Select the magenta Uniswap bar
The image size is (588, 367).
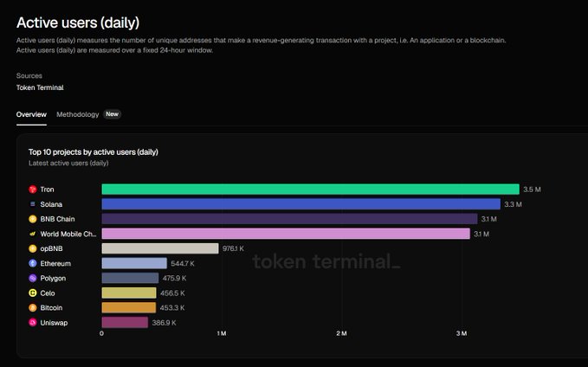pos(125,322)
